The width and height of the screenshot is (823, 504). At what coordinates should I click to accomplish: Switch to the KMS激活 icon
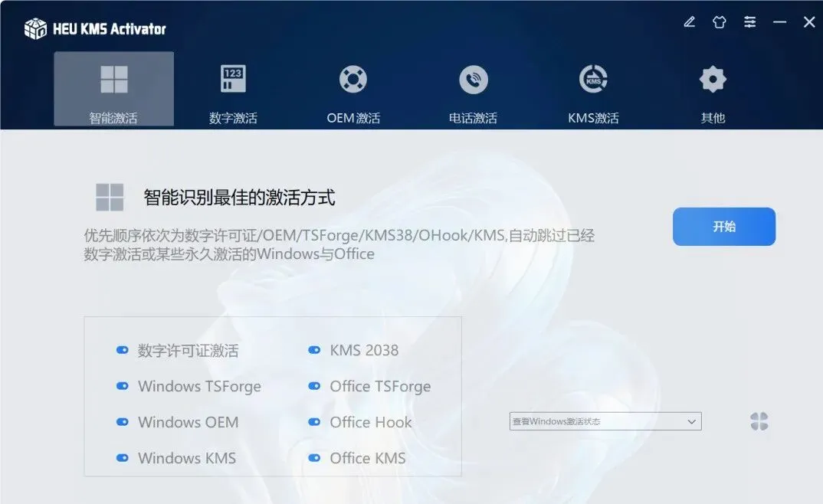tap(593, 79)
